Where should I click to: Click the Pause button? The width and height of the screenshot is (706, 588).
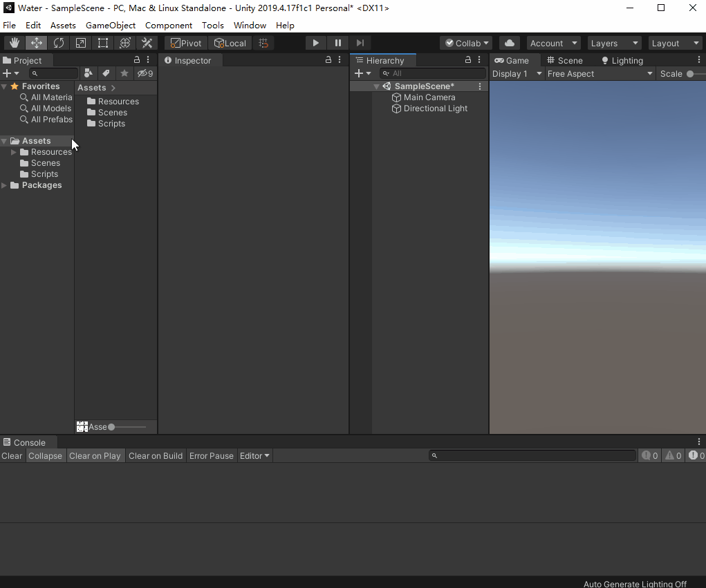337,43
